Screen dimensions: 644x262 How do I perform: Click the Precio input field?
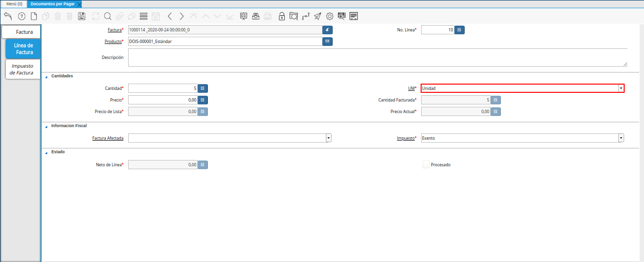(163, 100)
